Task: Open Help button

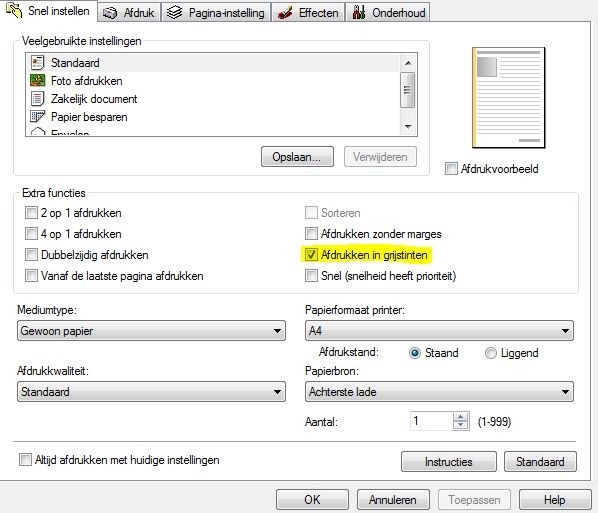Action: pos(555,500)
